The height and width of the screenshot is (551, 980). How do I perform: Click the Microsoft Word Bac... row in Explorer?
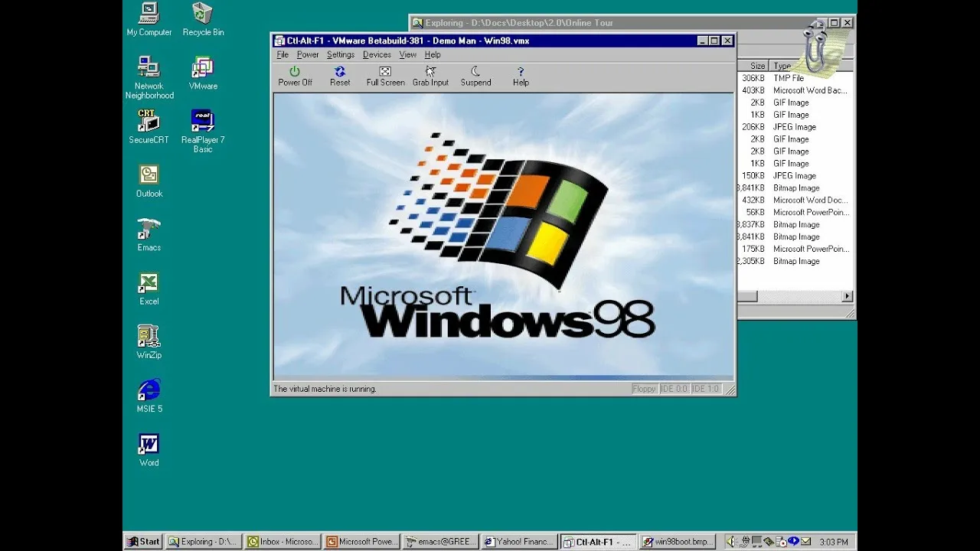coord(795,90)
